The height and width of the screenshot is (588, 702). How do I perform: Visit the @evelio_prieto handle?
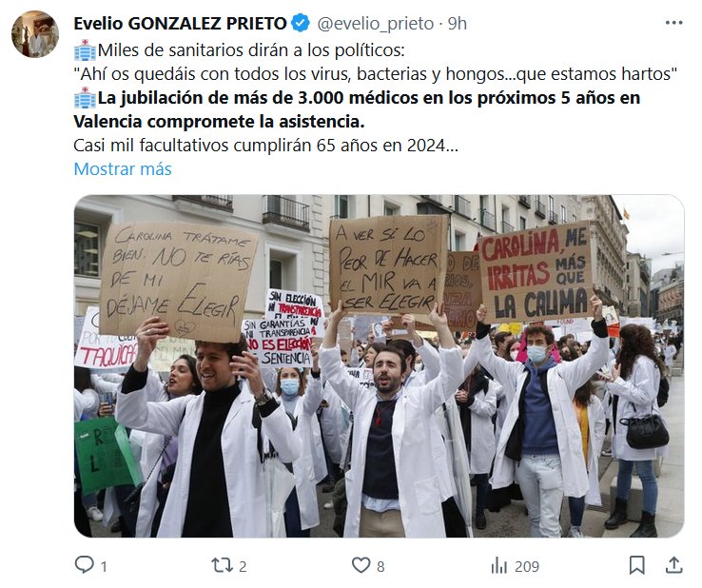tap(376, 23)
